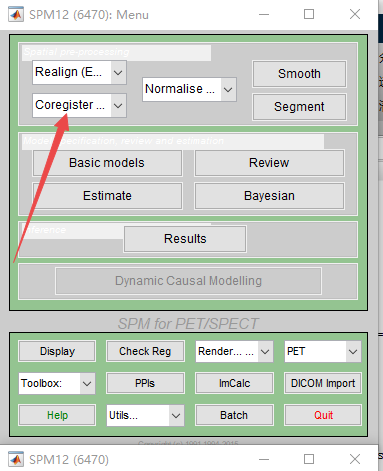Image resolution: width=383 pixels, height=471 pixels.
Task: Select Bayesian estimation button
Action: 269,196
